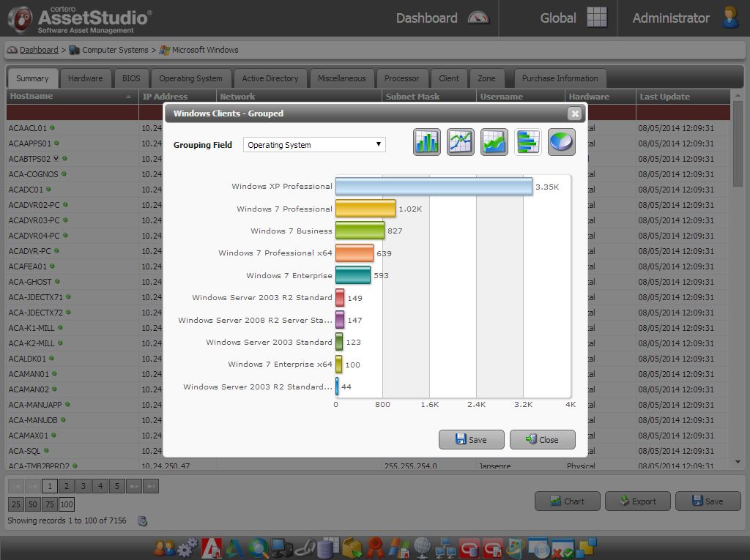Click the Windows XP Professional bar
The height and width of the screenshot is (560, 750).
(434, 187)
